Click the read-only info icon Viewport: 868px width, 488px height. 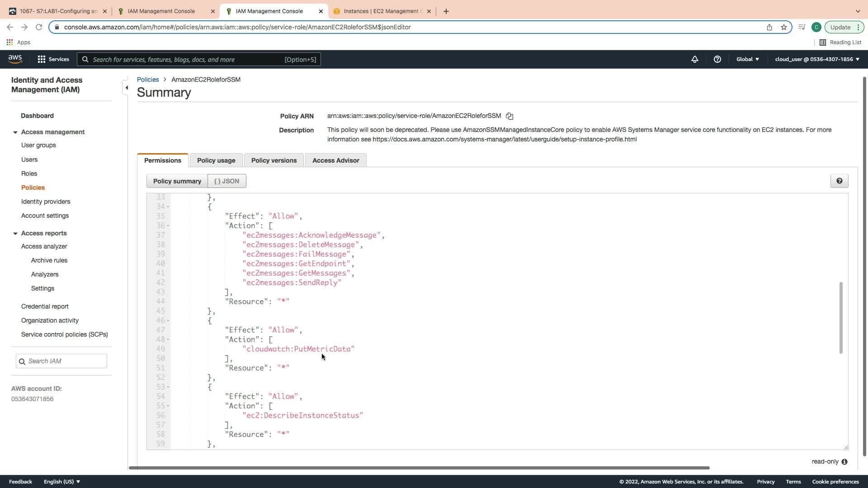point(844,462)
